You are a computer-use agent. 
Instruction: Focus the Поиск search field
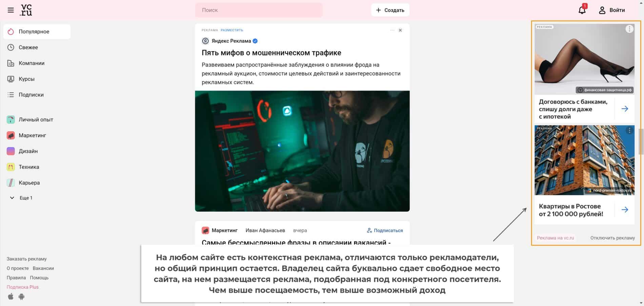(259, 10)
